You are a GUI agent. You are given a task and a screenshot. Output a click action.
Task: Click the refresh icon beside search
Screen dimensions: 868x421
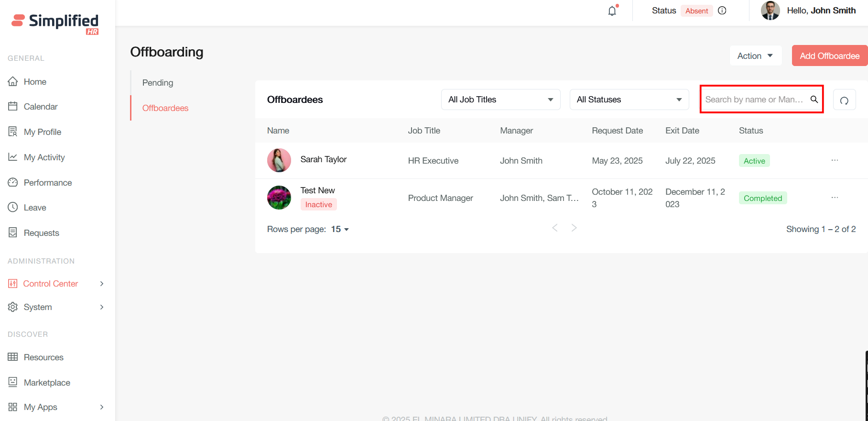click(844, 100)
